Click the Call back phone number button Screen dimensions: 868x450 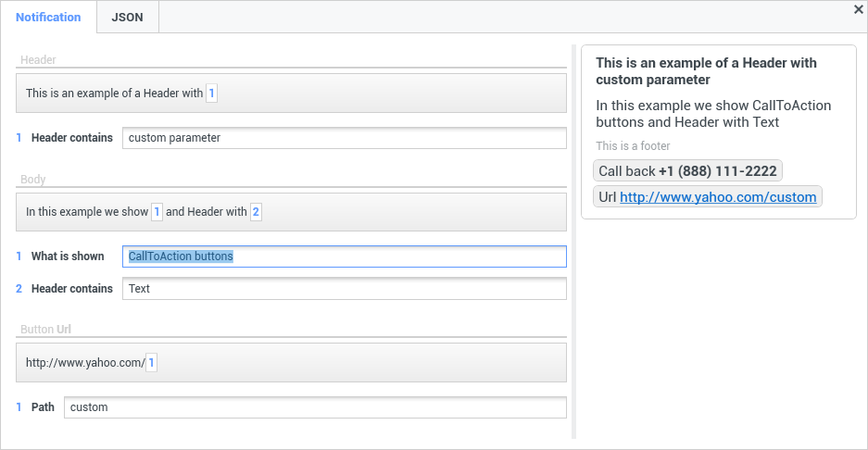coord(687,171)
